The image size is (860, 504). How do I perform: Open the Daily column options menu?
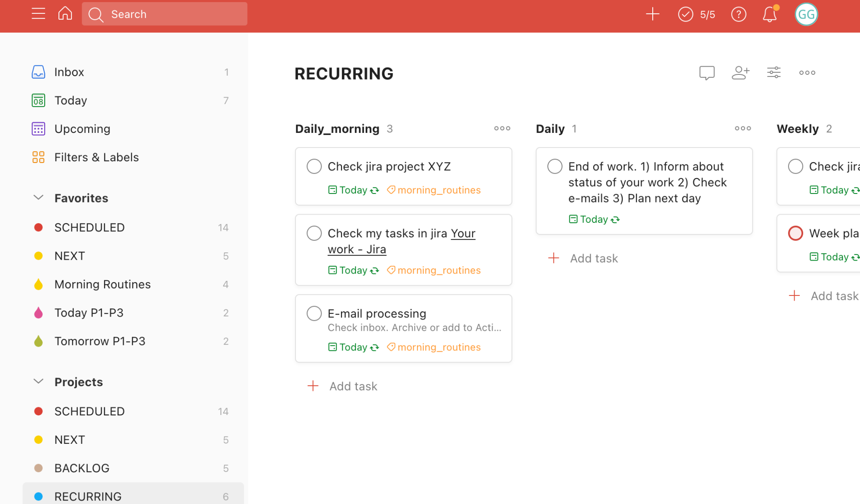(x=743, y=129)
